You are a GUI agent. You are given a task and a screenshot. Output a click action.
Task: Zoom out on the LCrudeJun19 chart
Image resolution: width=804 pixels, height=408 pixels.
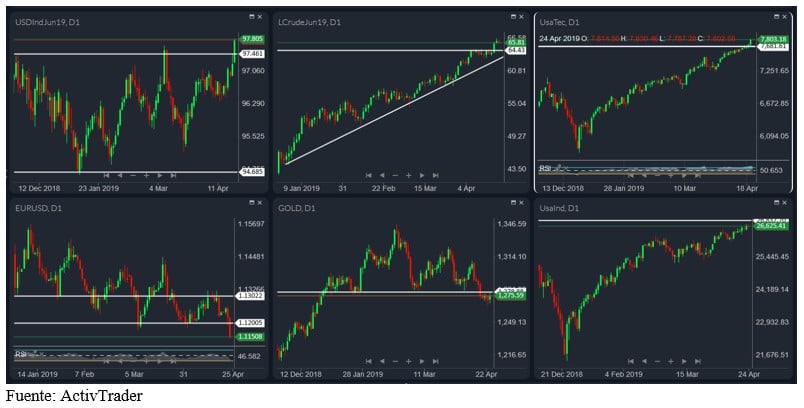395,175
